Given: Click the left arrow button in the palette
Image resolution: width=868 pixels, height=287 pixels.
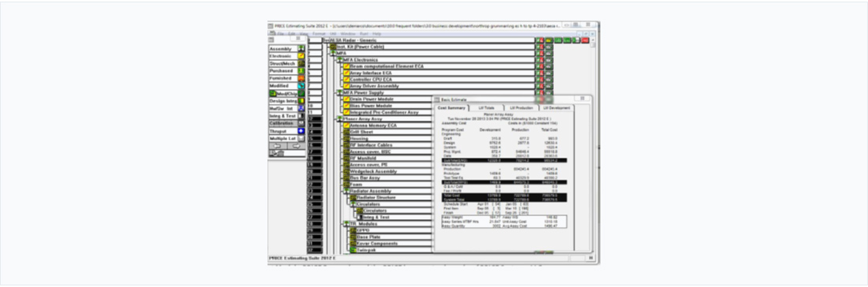Looking at the screenshot, I should tap(278, 146).
